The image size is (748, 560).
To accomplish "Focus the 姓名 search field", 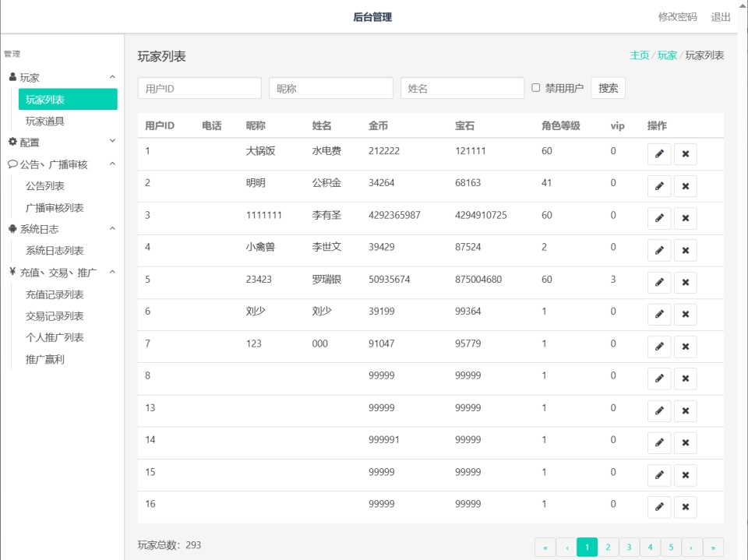I will [x=462, y=88].
